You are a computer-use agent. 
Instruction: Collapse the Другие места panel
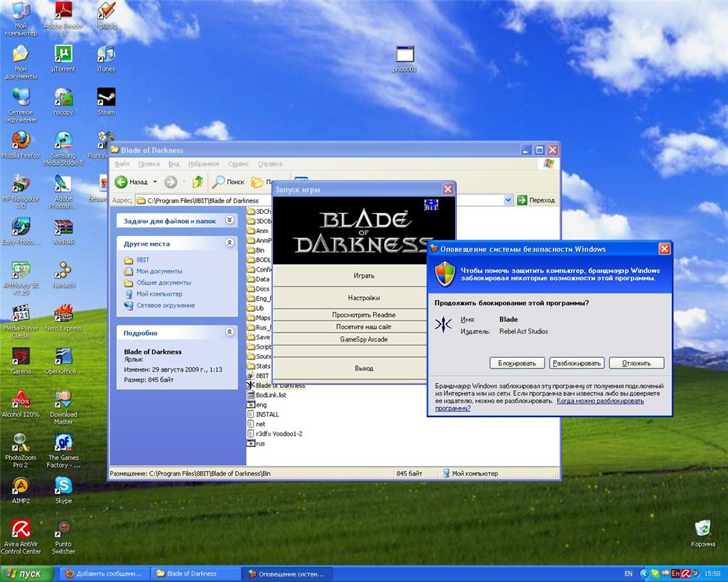point(229,243)
